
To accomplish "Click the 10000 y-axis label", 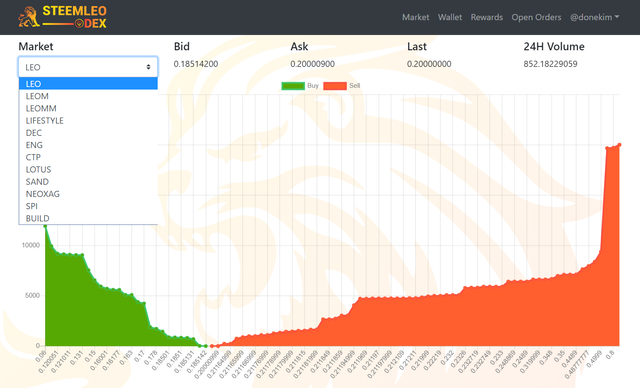I will tap(31, 245).
